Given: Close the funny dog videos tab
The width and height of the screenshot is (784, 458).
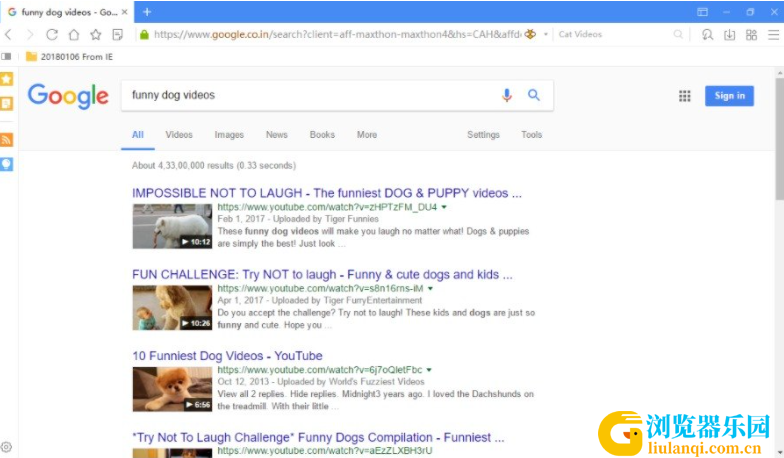Looking at the screenshot, I should [x=125, y=12].
